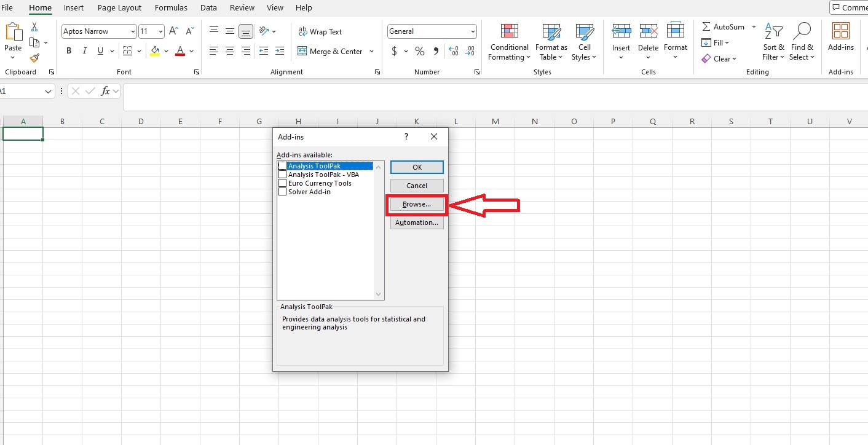The height and width of the screenshot is (445, 868).
Task: Click the Orientation text angle icon
Action: click(264, 31)
